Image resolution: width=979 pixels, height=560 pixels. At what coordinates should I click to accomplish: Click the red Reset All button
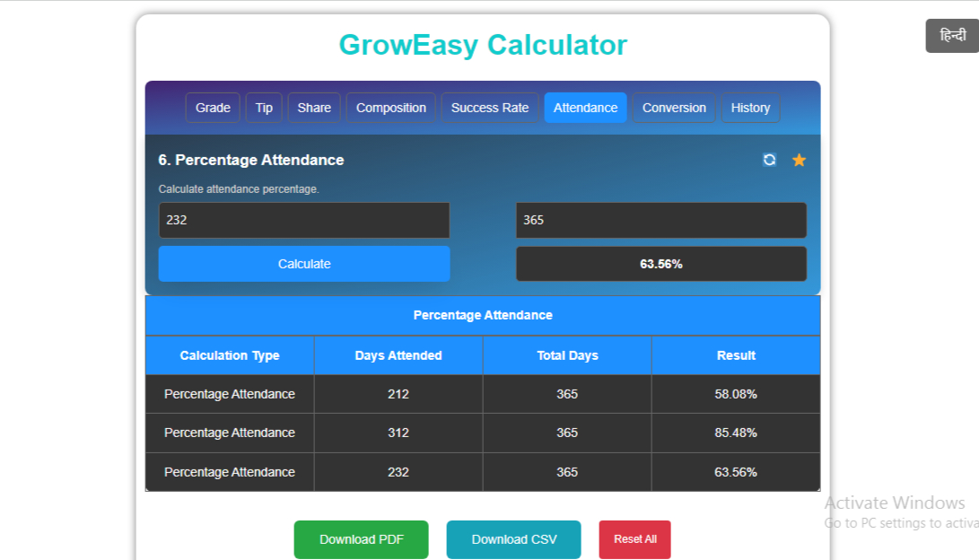pos(635,539)
